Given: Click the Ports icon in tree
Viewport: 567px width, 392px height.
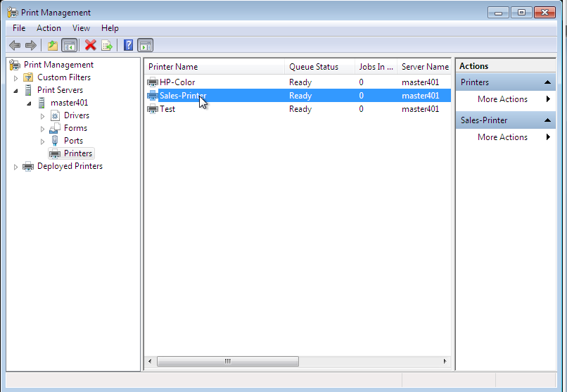Looking at the screenshot, I should (x=55, y=141).
